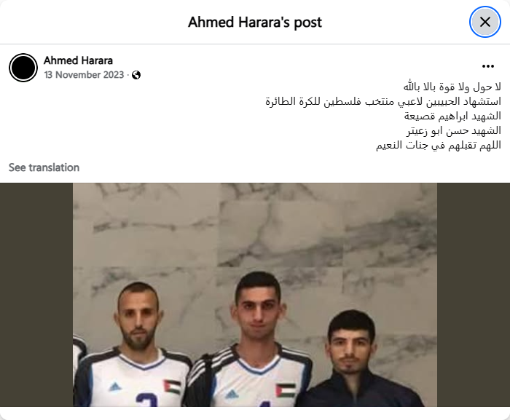Close the post dialog with the X button
The height and width of the screenshot is (420, 510).
click(485, 22)
